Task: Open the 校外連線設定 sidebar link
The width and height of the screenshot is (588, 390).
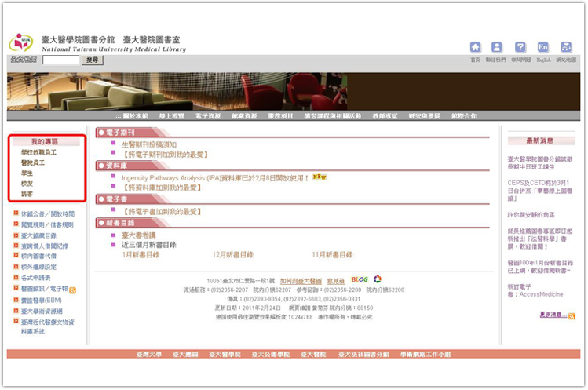Action: [x=38, y=268]
